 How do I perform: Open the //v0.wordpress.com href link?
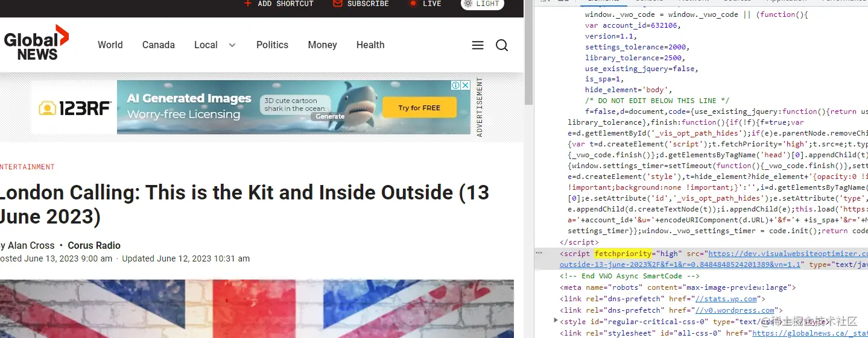(735, 310)
